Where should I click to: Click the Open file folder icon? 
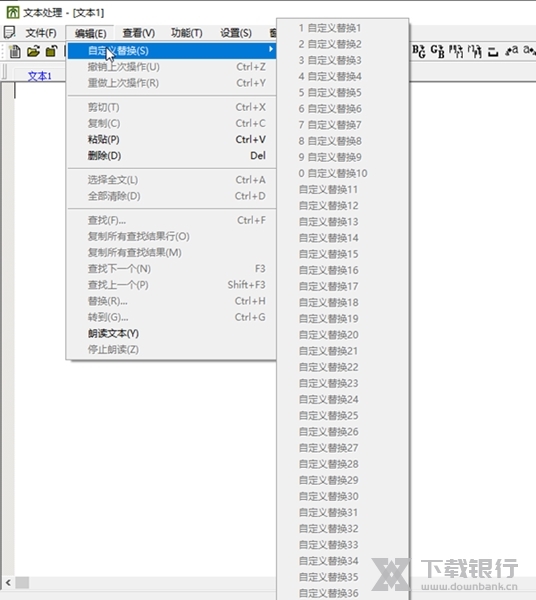coord(33,51)
